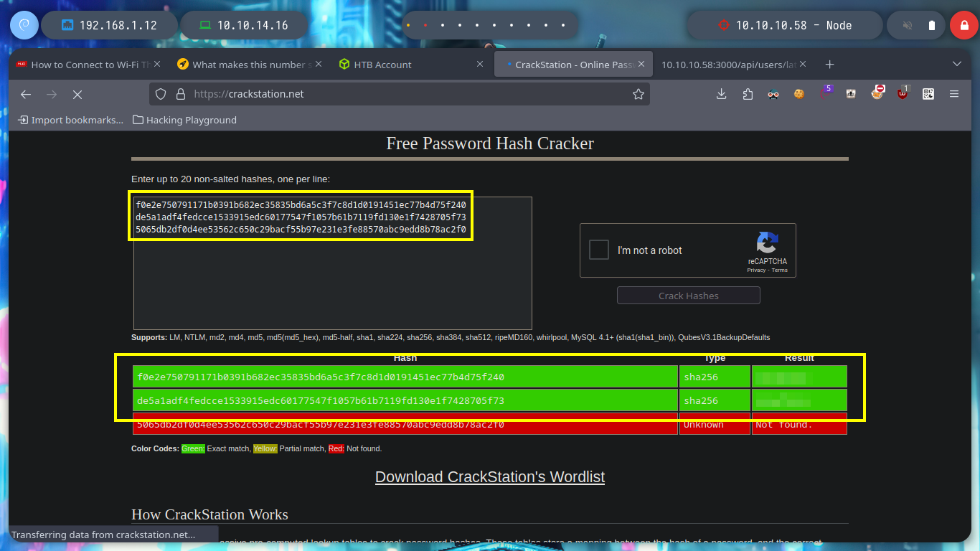Screen dimensions: 980x551
Task: Click the 'How CrackStation Works' heading
Action: 209,514
